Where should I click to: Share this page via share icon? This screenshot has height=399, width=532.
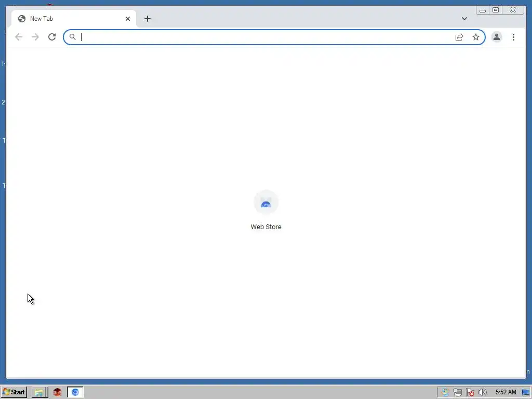tap(459, 37)
